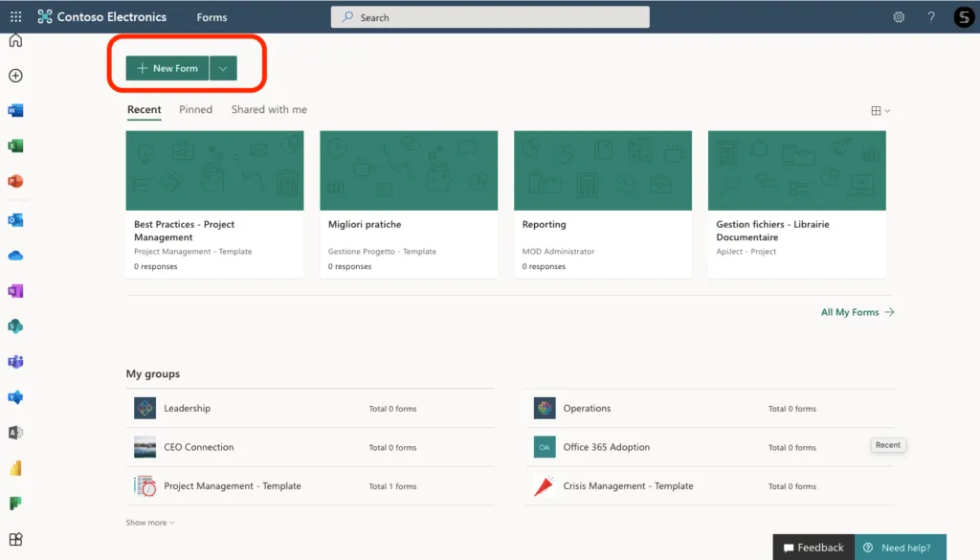980x560 pixels.
Task: Launch Outlook from the sidebar
Action: [15, 220]
